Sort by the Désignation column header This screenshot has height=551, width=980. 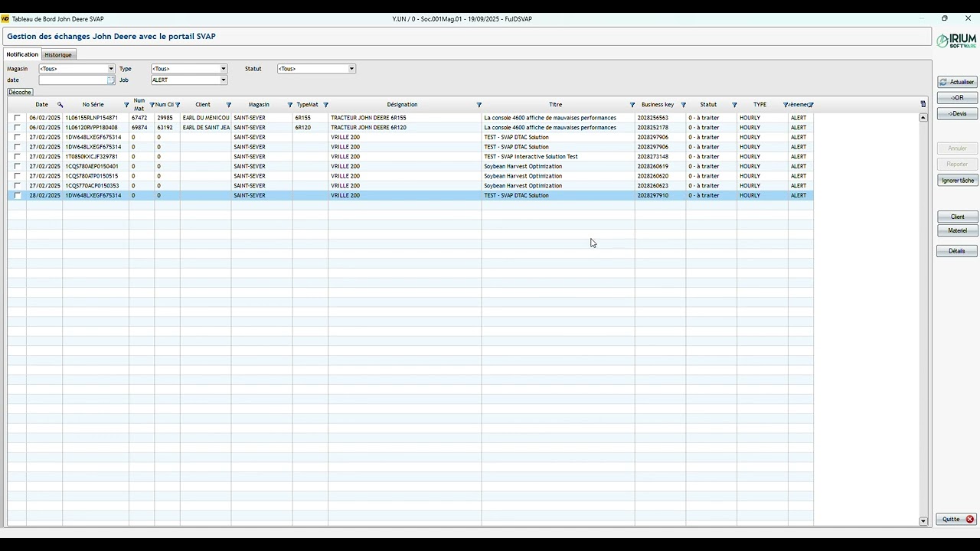(x=402, y=105)
